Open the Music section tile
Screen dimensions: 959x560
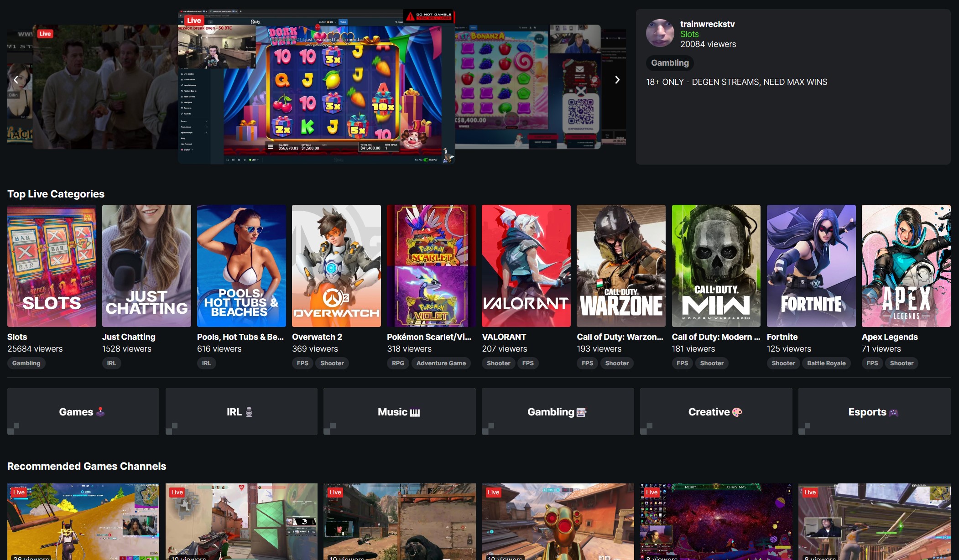tap(400, 412)
